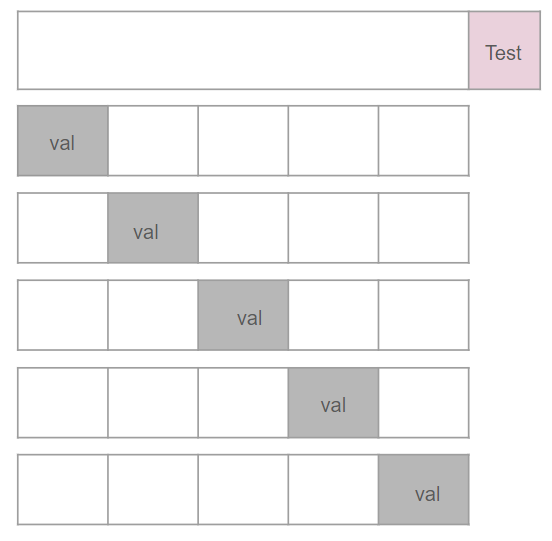Select the first white cell in third fold row
This screenshot has width=552, height=541.
(x=63, y=315)
